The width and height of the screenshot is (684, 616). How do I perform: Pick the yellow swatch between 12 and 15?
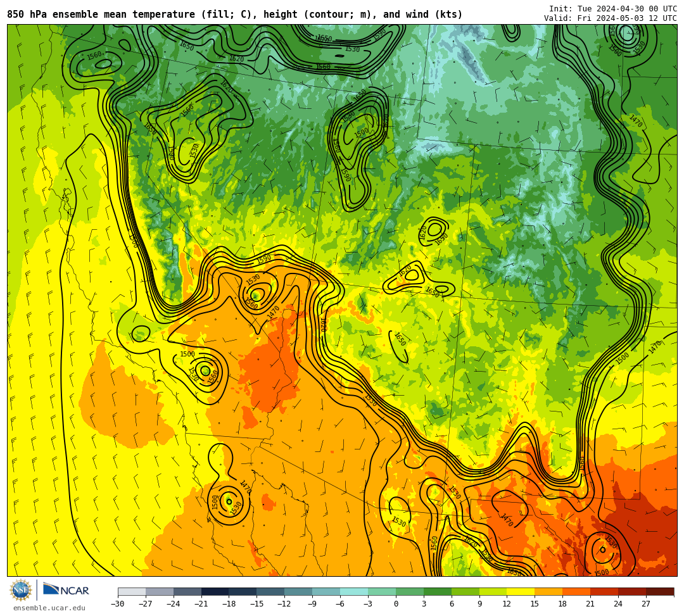tap(521, 591)
